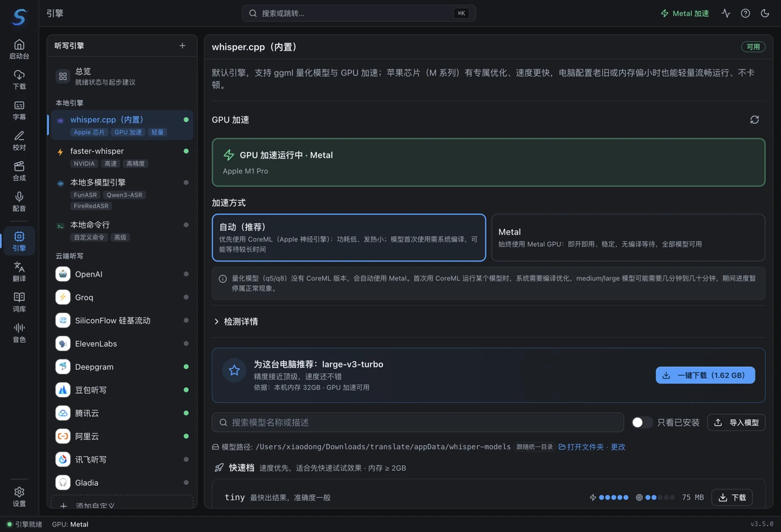Screen dimensions: 781x532
Task: Select the 腾讯云 engine
Action: (123, 413)
